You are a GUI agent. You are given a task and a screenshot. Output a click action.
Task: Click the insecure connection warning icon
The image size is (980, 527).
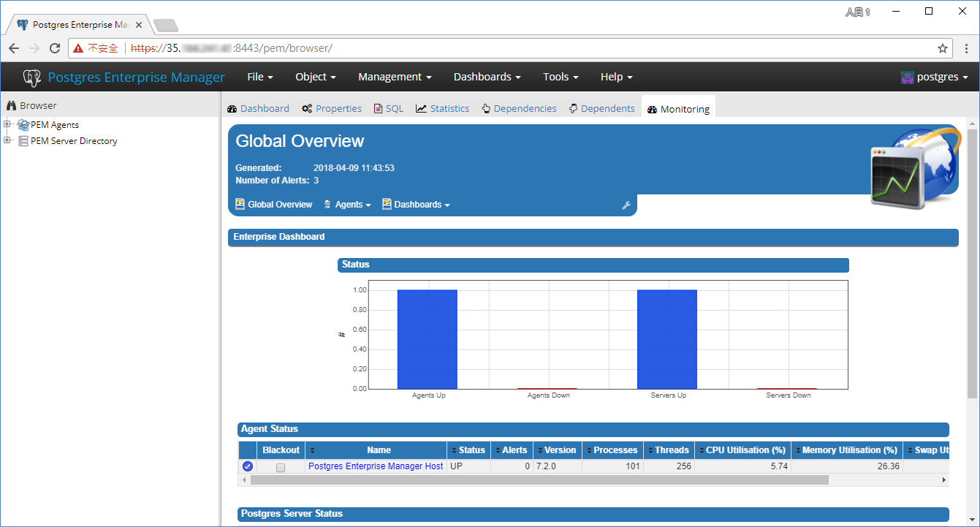(78, 48)
